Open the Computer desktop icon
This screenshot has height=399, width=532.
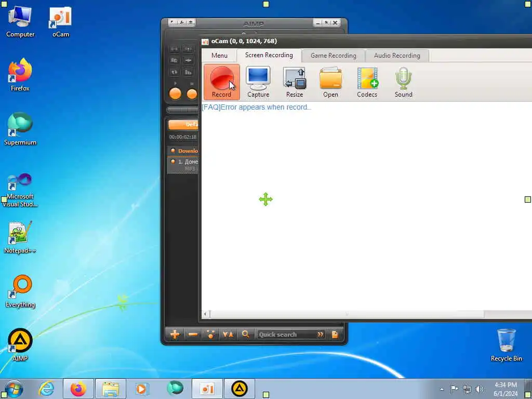pos(20,21)
